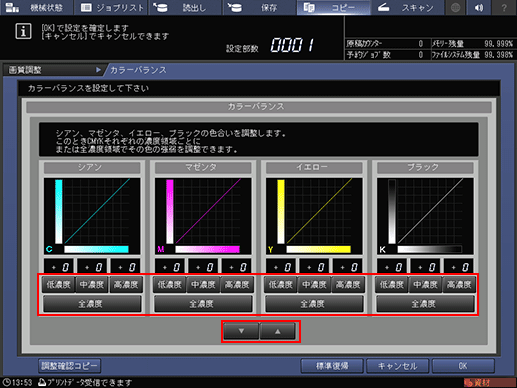Image resolution: width=517 pixels, height=388 pixels.
Task: Click the cyan gradient curve graph
Action: 92,216
